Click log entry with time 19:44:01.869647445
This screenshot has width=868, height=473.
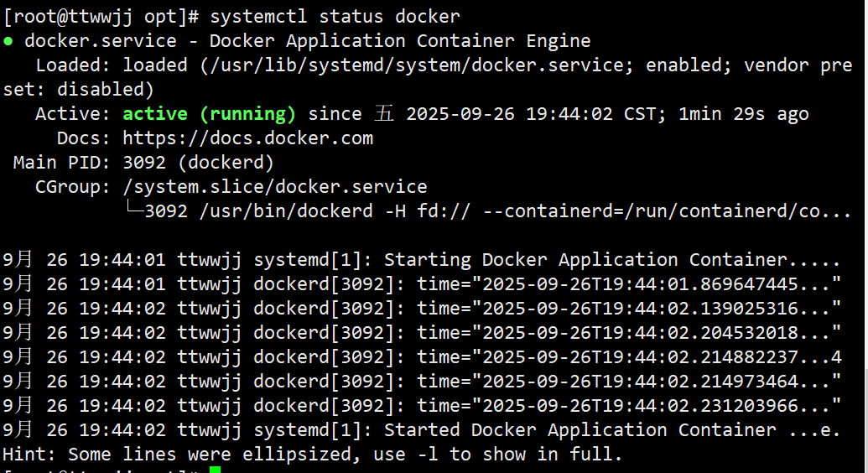tap(422, 284)
